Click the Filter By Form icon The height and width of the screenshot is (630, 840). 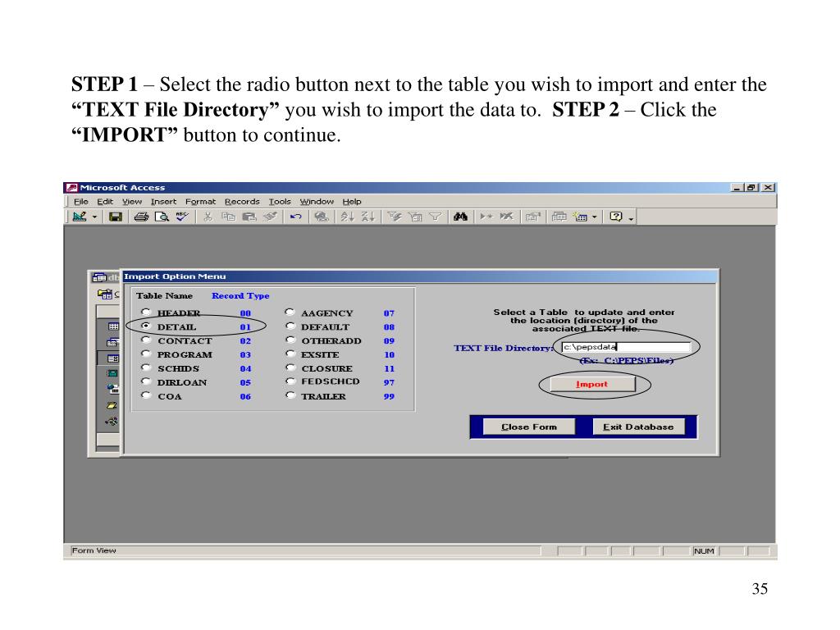pyautogui.click(x=415, y=217)
